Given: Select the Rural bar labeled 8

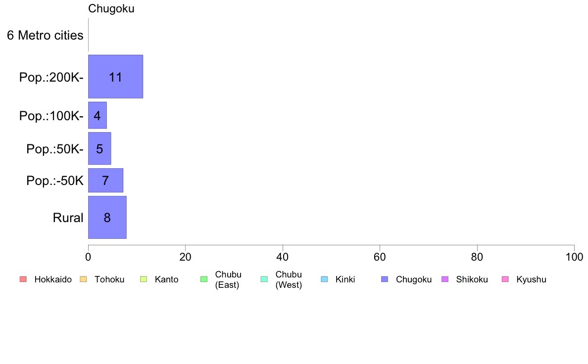Looking at the screenshot, I should (x=107, y=218).
